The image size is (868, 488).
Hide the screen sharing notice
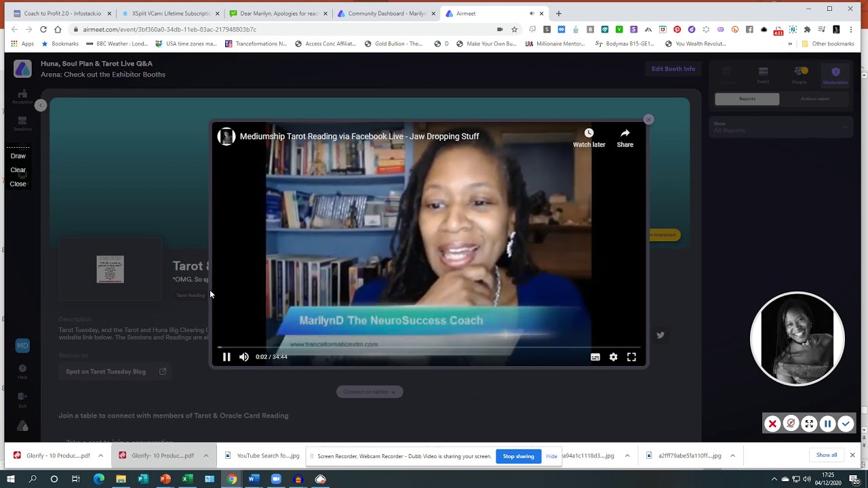551,456
